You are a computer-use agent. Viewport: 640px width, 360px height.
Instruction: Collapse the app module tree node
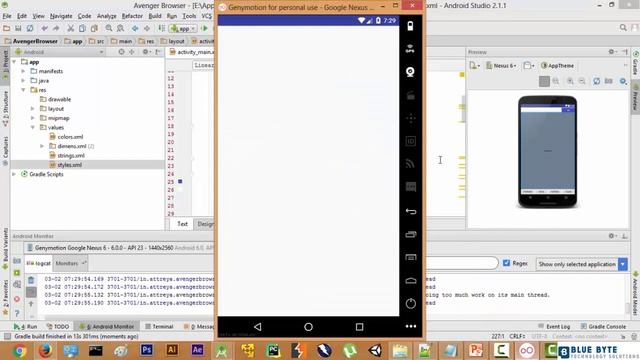14,62
